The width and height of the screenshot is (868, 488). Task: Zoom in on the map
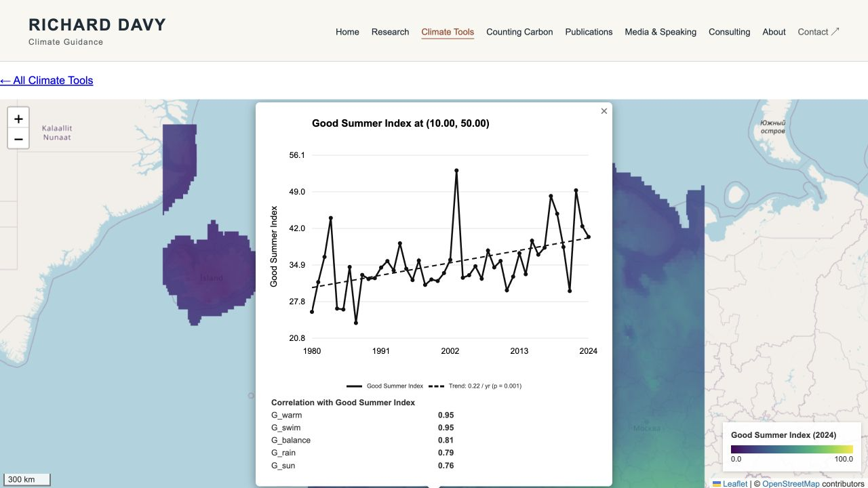pyautogui.click(x=18, y=119)
